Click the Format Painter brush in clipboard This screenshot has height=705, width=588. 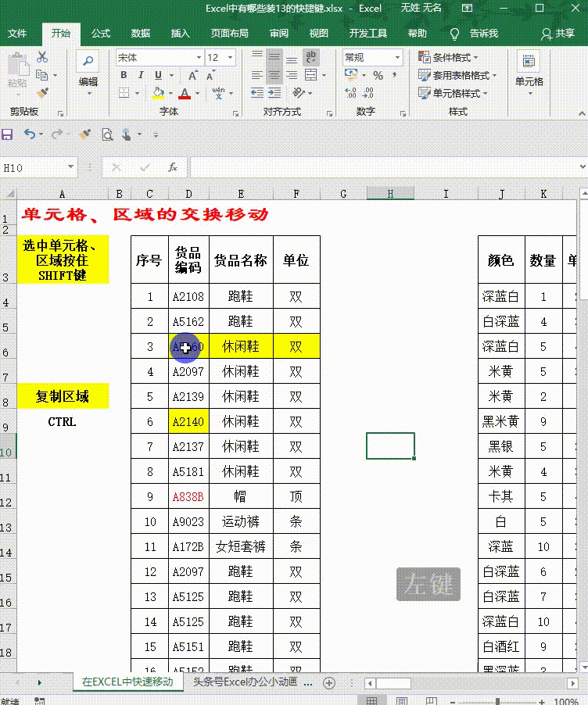[x=43, y=93]
